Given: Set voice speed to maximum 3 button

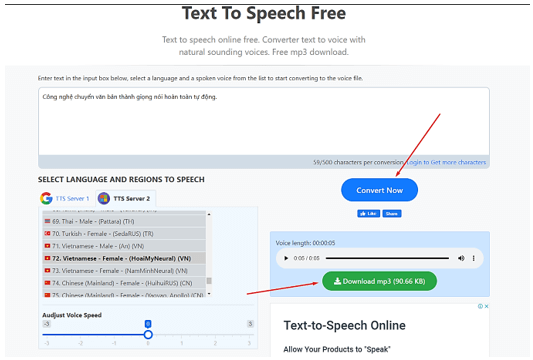Looking at the screenshot, I should pyautogui.click(x=250, y=324).
